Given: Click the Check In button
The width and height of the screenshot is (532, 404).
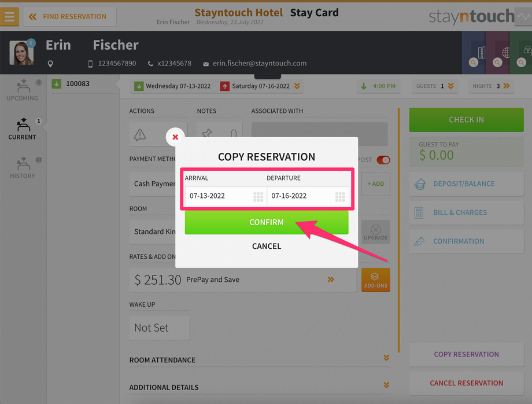Looking at the screenshot, I should pos(467,120).
